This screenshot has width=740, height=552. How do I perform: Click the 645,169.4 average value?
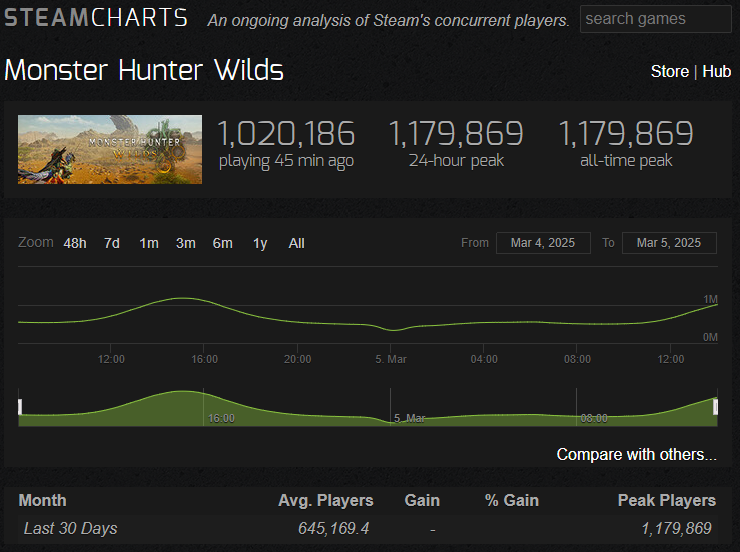pos(334,528)
